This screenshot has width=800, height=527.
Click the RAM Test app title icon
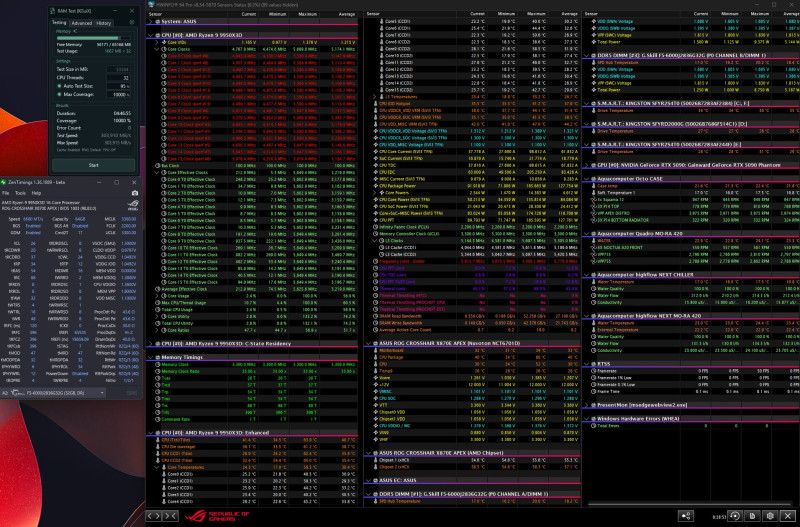click(53, 11)
